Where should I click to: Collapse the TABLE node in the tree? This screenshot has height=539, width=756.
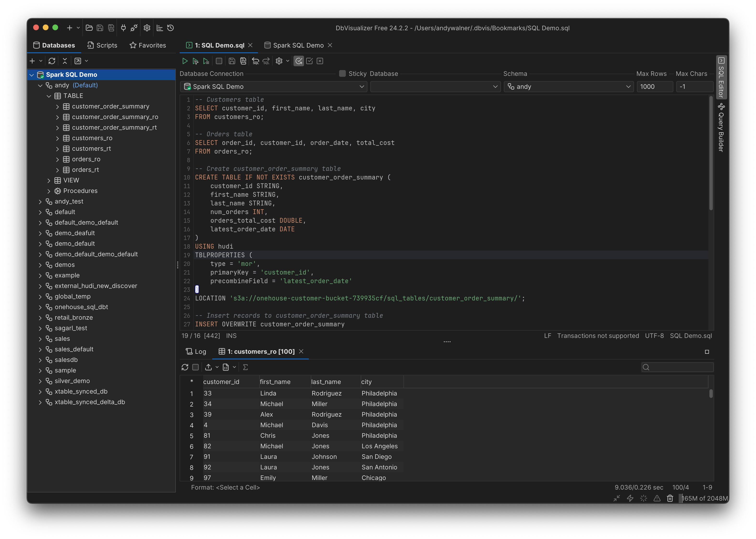pos(49,96)
